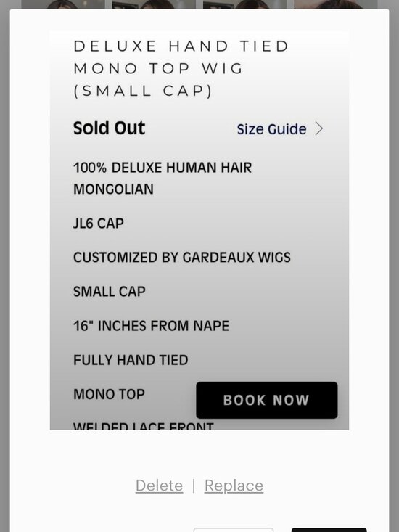
Task: Select the second photo thumbnail at top
Action: tap(154, 4)
